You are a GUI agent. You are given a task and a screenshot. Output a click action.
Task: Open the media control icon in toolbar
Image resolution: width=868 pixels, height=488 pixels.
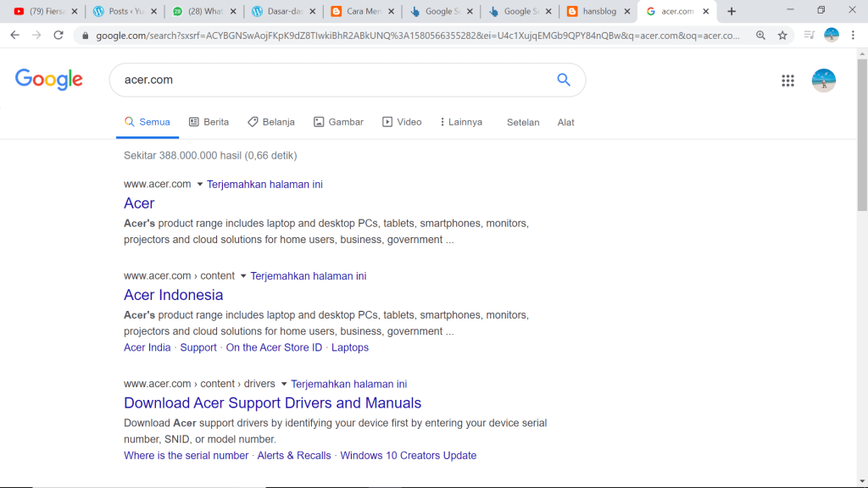coord(809,36)
